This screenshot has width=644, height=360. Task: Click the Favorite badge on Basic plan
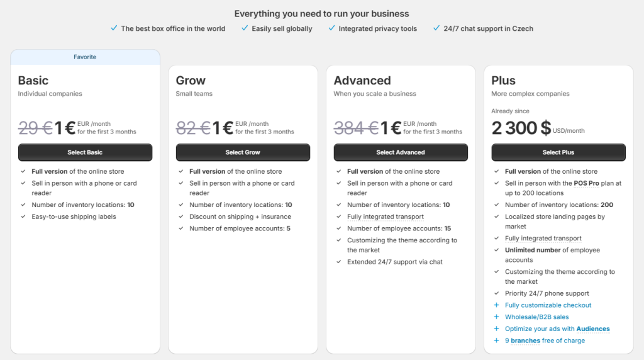click(x=85, y=57)
